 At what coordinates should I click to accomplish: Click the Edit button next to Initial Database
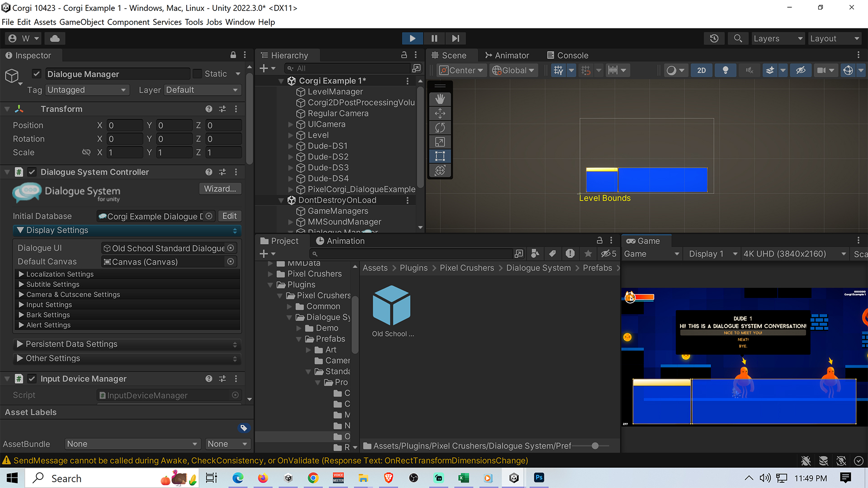pos(229,216)
